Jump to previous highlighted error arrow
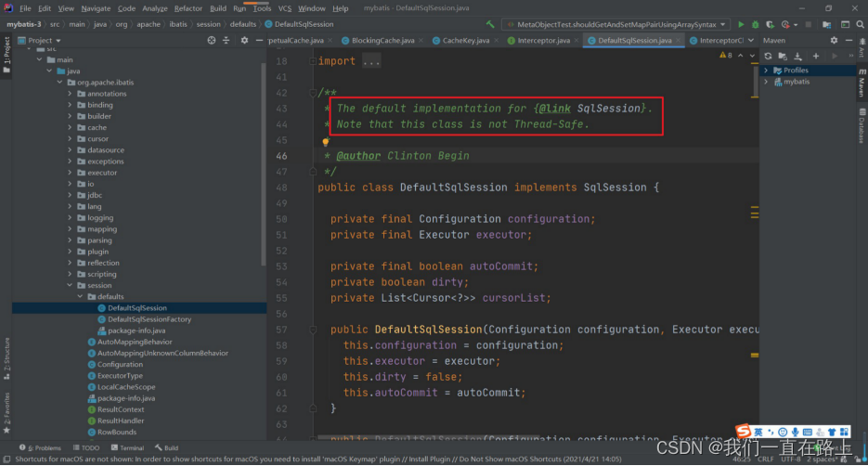The height and width of the screenshot is (466, 868). click(x=741, y=56)
